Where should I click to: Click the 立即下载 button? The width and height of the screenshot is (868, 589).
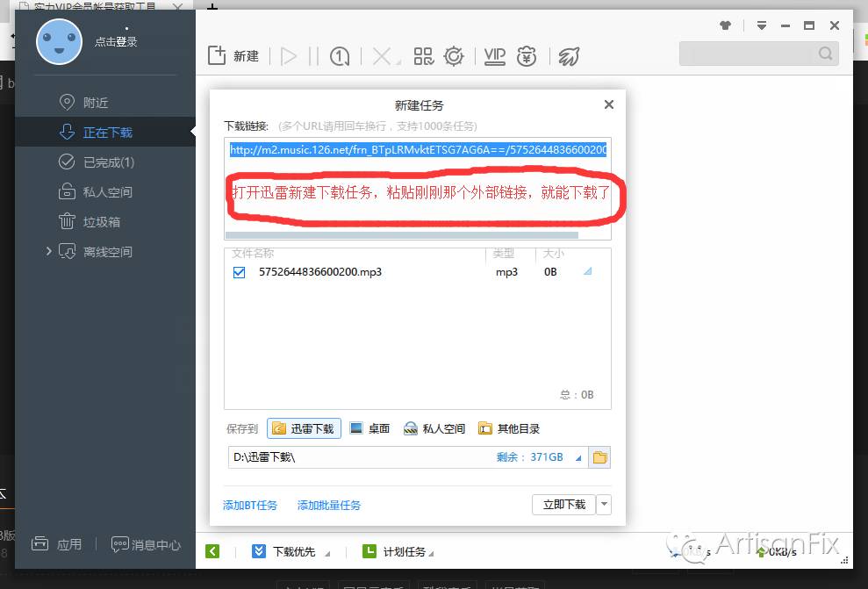564,505
